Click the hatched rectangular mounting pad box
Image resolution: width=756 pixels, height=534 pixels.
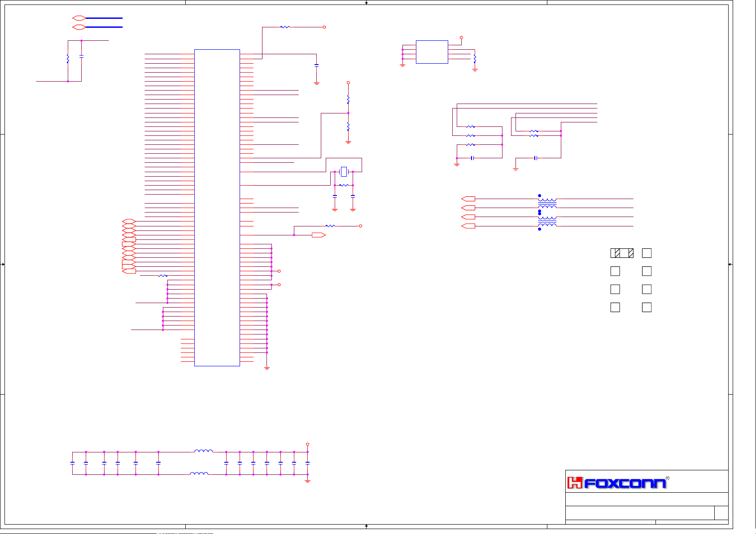point(622,253)
